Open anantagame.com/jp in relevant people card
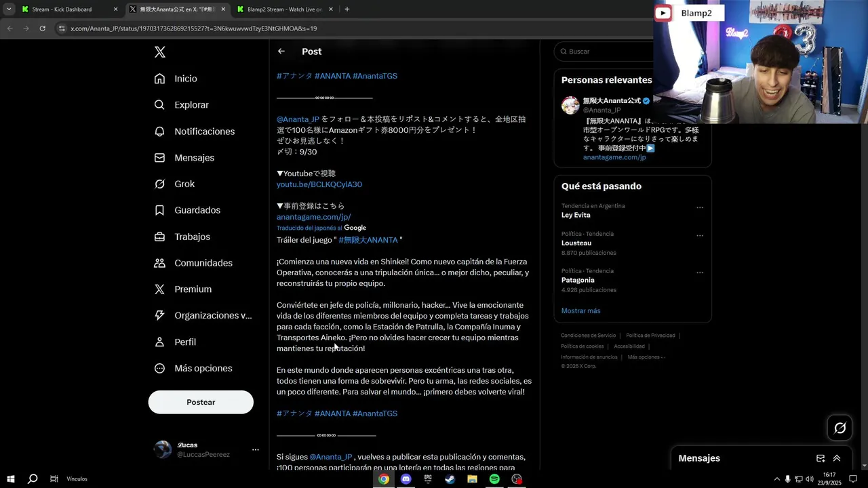 tap(614, 157)
